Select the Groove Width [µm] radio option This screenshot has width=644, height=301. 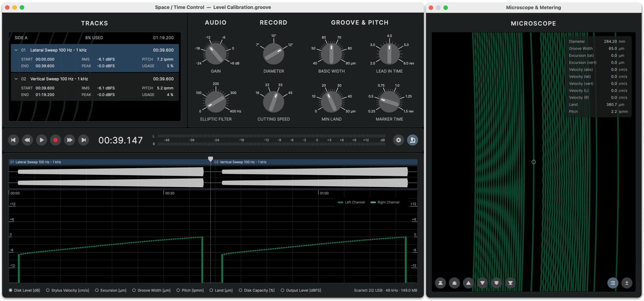[x=134, y=290]
